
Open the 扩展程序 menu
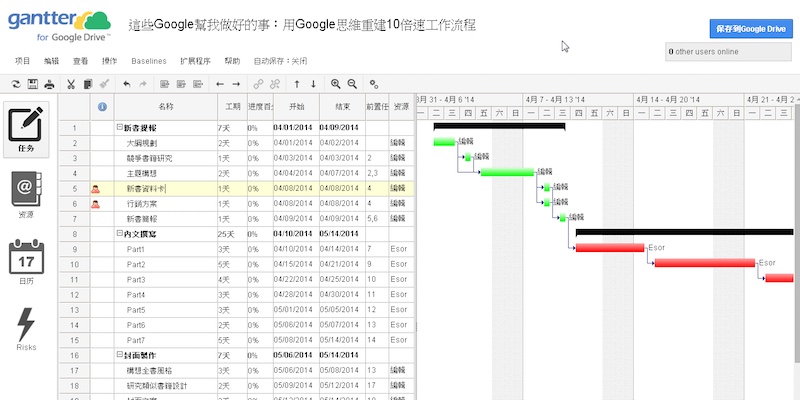195,61
